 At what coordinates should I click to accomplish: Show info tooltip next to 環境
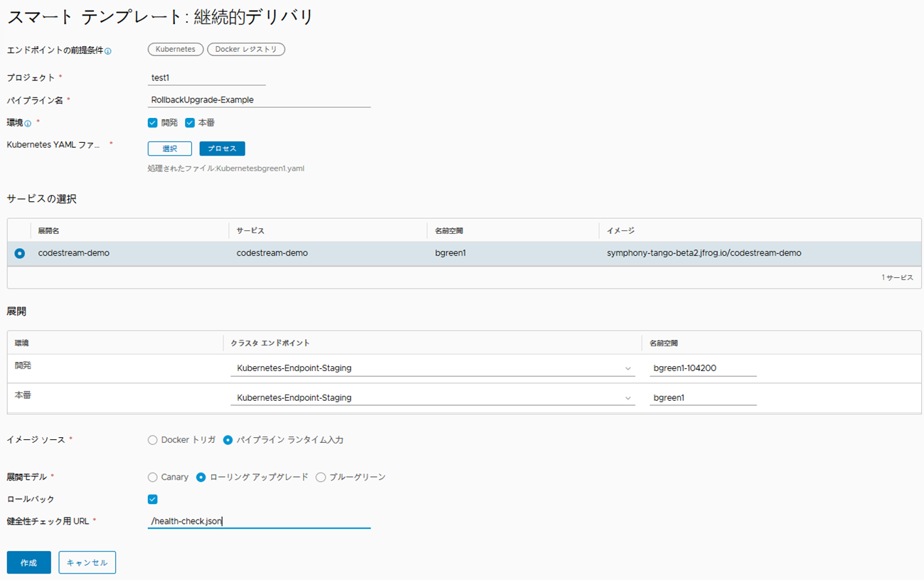(x=28, y=124)
